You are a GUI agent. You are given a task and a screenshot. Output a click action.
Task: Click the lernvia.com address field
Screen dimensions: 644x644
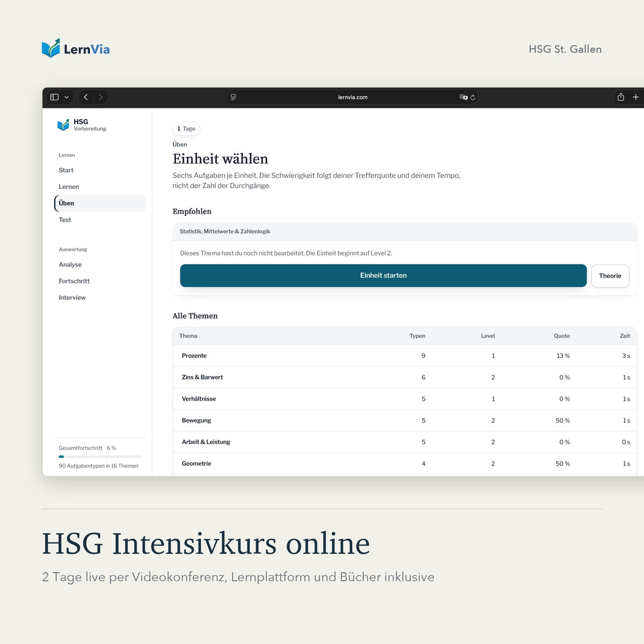point(353,97)
